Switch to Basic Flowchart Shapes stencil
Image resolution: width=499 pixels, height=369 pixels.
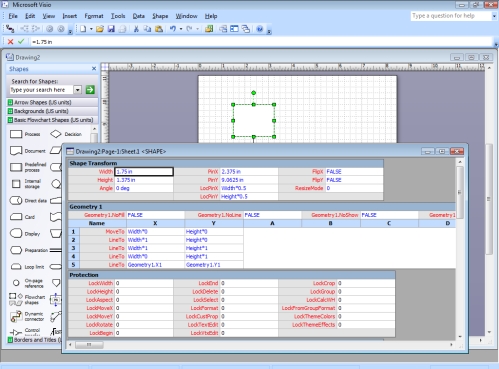[x=52, y=120]
